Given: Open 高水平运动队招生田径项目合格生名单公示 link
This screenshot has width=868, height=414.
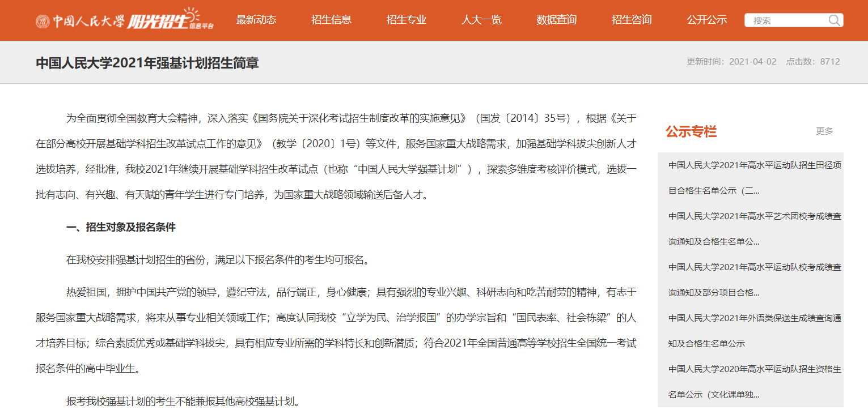Looking at the screenshot, I should (755, 178).
